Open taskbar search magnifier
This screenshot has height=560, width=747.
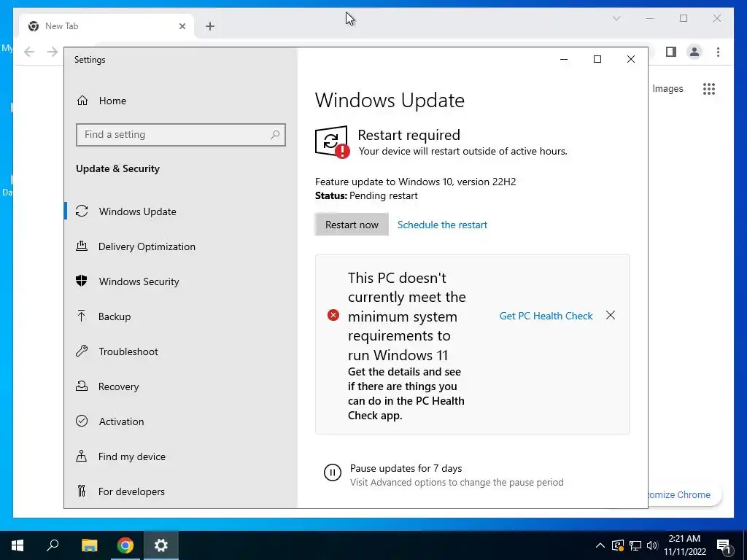pos(53,545)
